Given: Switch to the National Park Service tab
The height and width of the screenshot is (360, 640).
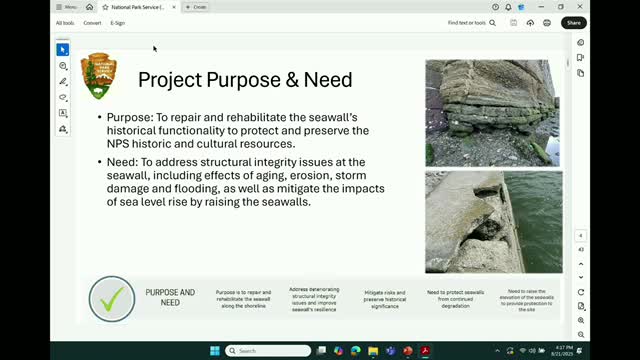Looking at the screenshot, I should 139,7.
